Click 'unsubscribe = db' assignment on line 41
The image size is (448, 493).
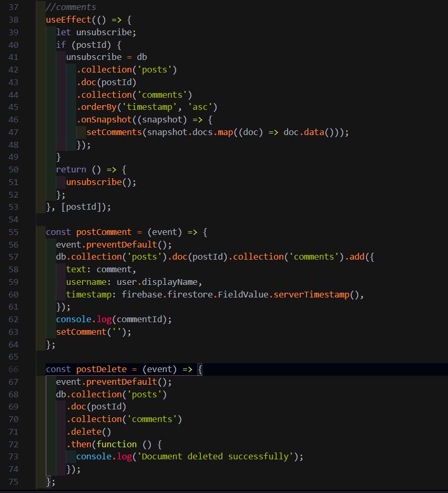point(106,57)
